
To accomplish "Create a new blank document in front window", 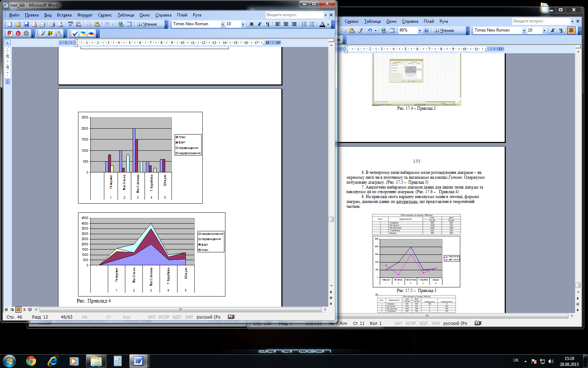I will click(10, 24).
